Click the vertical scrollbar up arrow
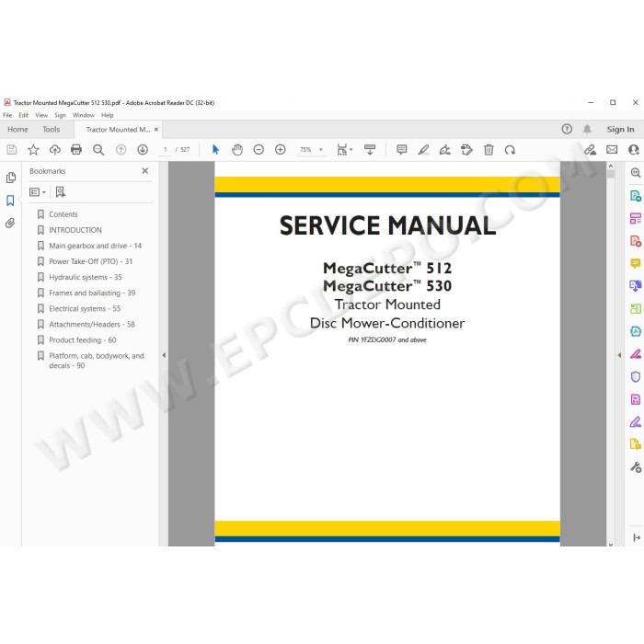 [x=611, y=166]
